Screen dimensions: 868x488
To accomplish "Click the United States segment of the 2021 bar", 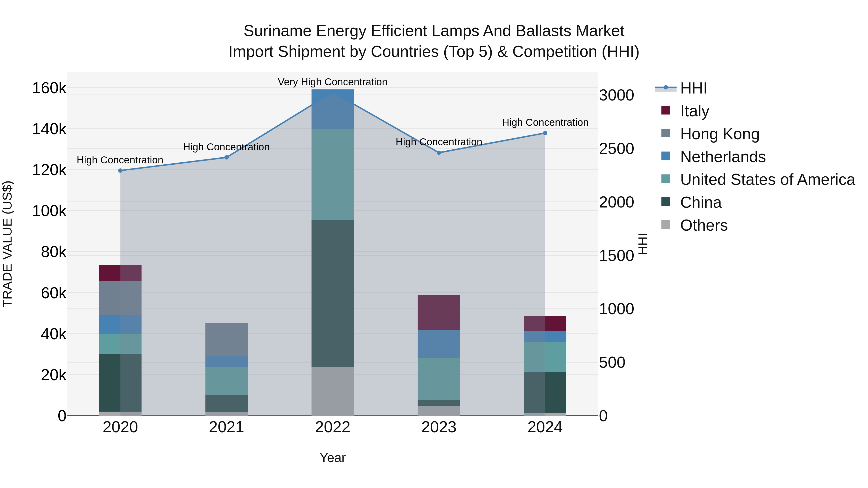I will tap(226, 381).
